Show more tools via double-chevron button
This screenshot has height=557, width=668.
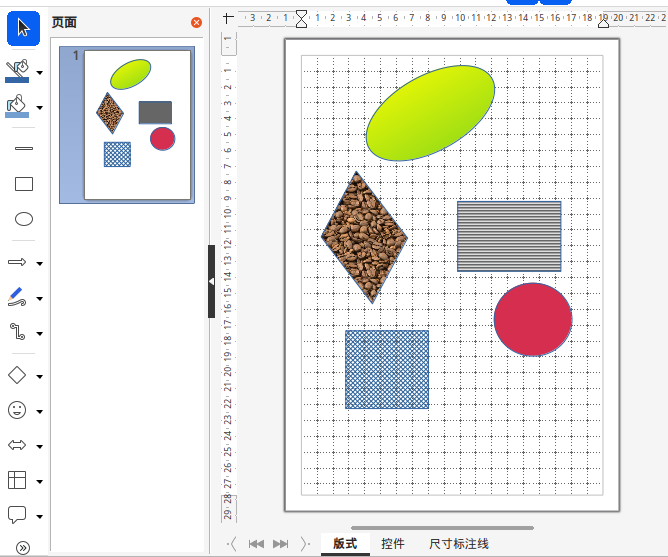pos(24,547)
